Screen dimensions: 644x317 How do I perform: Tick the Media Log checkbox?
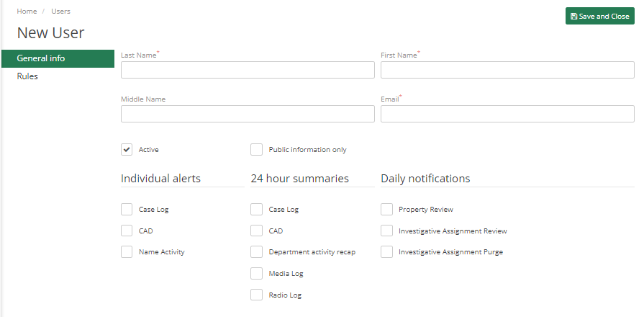tap(256, 274)
